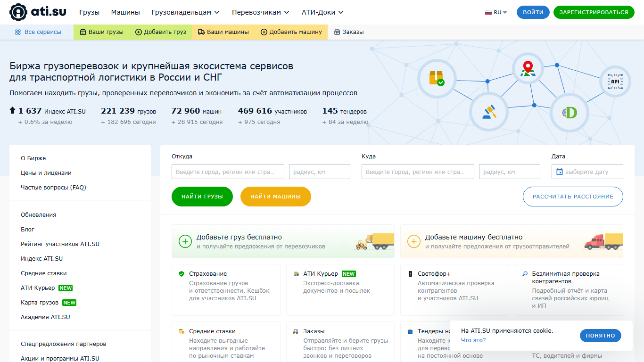Open the sidebar Индекс ATI.SU link

[41, 259]
